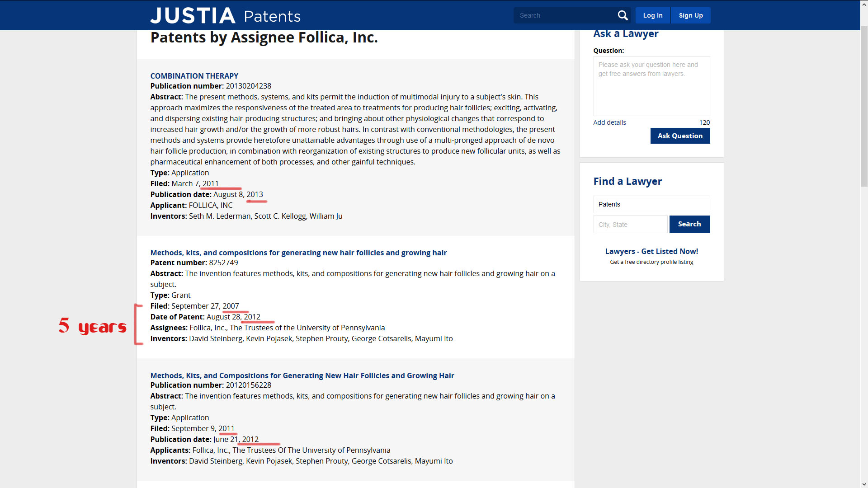
Task: Open the patent 8252749 title link
Action: tap(298, 253)
